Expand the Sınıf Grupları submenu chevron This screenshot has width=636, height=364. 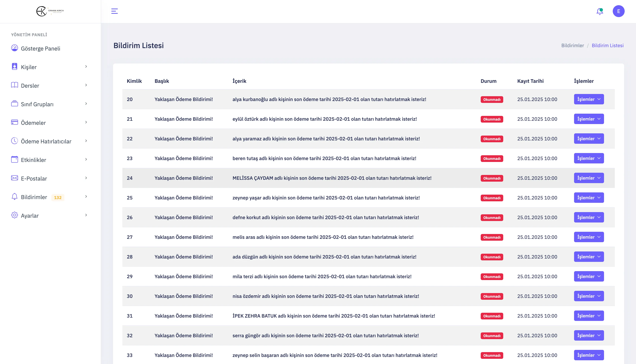pos(86,104)
